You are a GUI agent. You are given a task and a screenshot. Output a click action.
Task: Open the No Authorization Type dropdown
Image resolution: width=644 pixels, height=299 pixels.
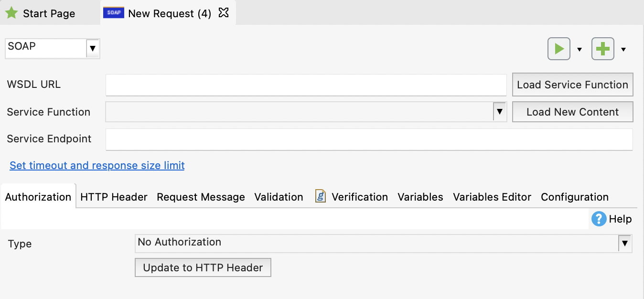(x=625, y=243)
